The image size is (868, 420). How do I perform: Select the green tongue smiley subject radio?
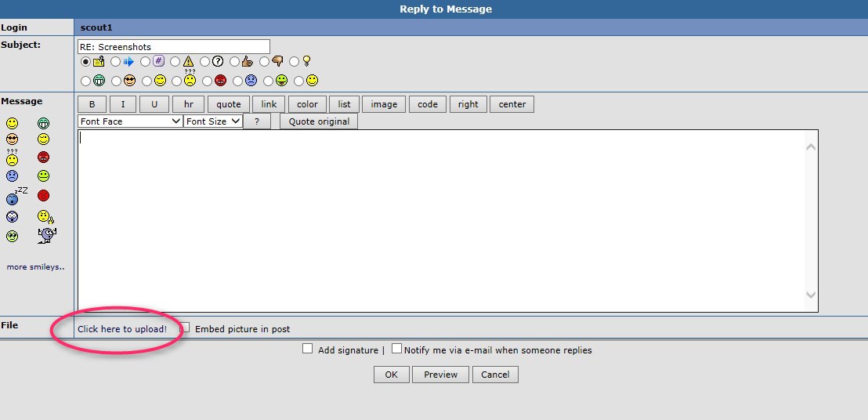269,81
